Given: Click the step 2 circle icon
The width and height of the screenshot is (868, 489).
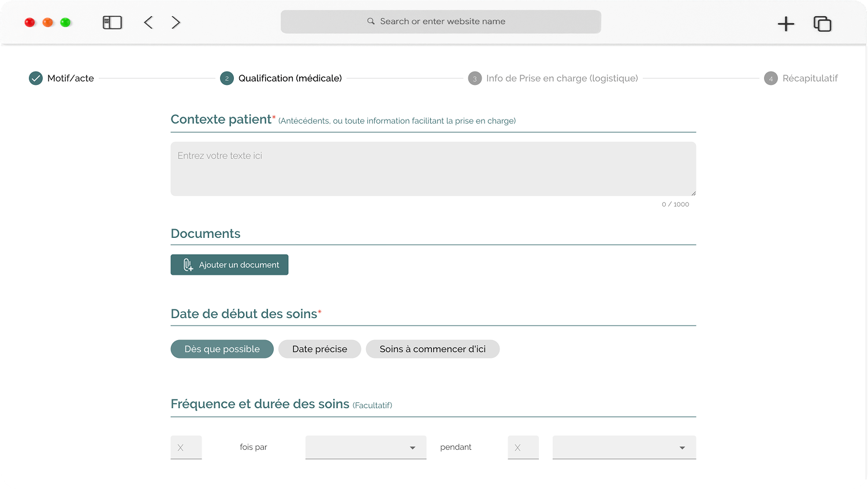Looking at the screenshot, I should [x=227, y=79].
